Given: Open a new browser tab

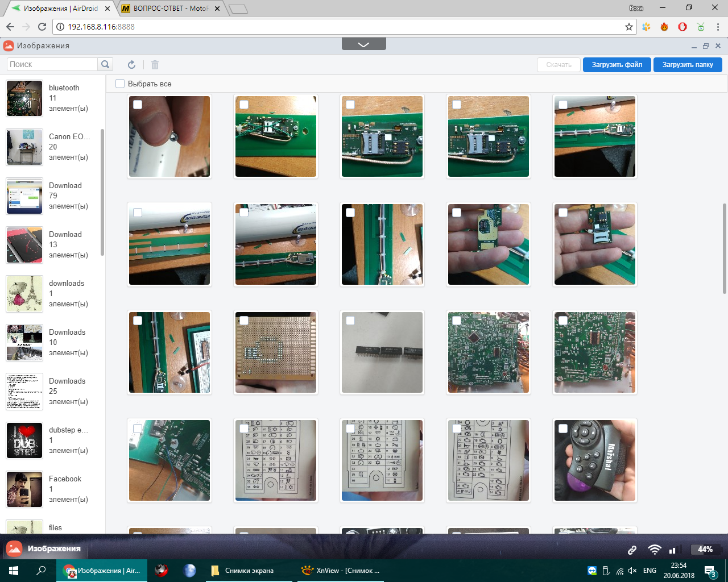Looking at the screenshot, I should coord(238,9).
